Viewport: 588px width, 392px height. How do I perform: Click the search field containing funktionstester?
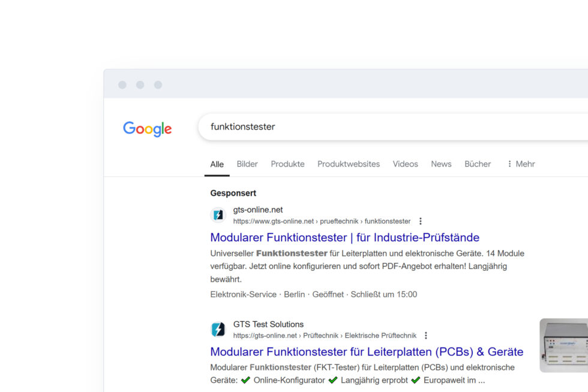pos(392,127)
